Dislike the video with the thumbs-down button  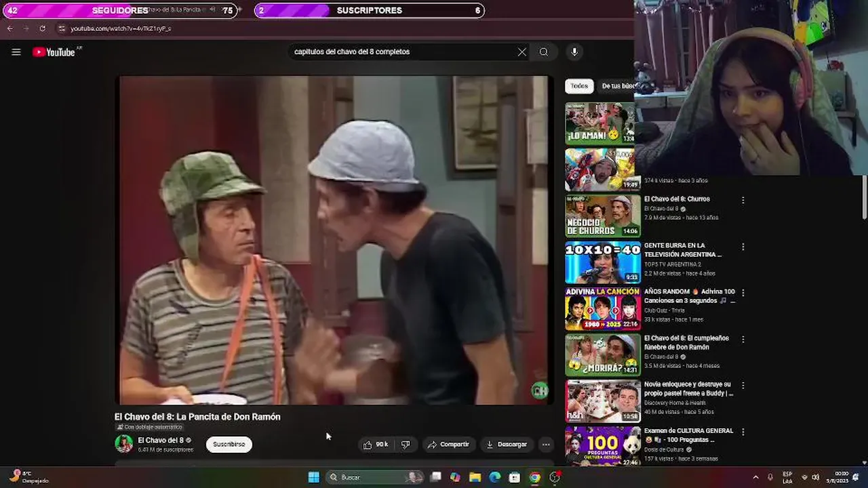pyautogui.click(x=406, y=445)
